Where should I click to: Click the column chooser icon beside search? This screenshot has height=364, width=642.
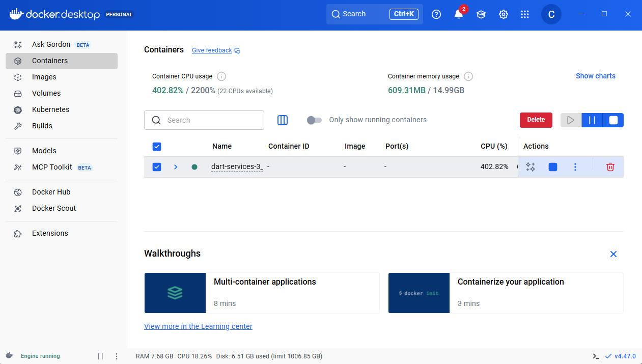pos(283,120)
